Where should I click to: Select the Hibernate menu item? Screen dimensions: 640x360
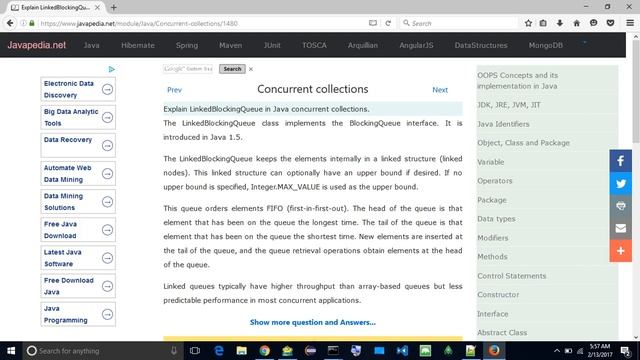(138, 45)
